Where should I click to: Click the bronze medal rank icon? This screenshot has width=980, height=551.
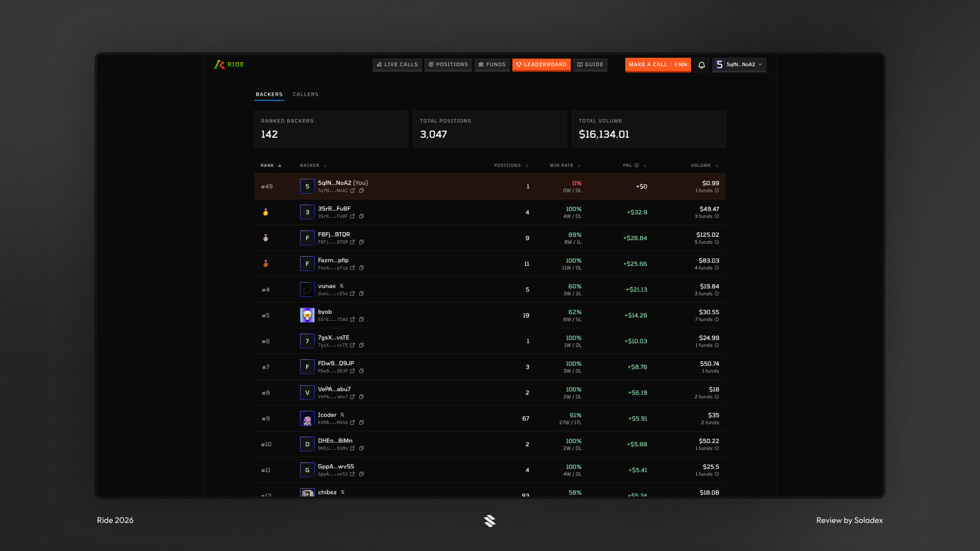click(265, 264)
